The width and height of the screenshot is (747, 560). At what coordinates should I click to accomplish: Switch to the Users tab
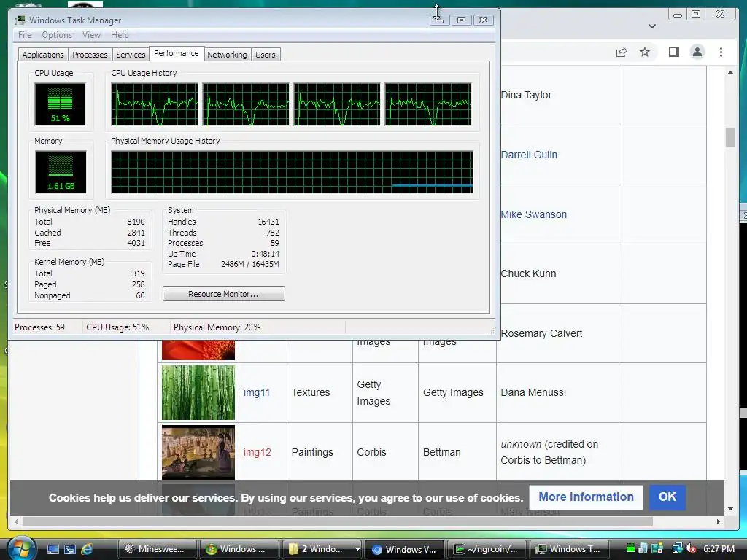(266, 55)
